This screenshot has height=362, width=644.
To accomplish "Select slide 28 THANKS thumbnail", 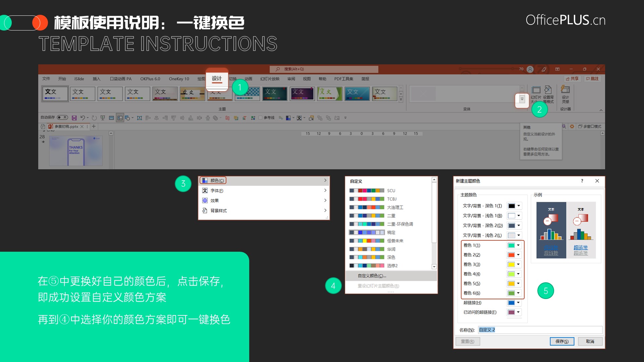I will pyautogui.click(x=76, y=151).
